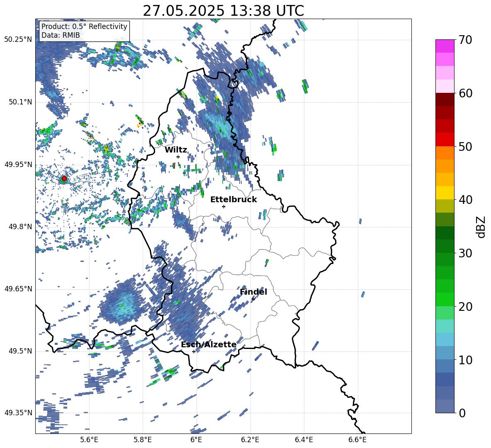The height and width of the screenshot is (448, 491).
Task: Click the 'Wiltz' city label
Action: pos(176,150)
